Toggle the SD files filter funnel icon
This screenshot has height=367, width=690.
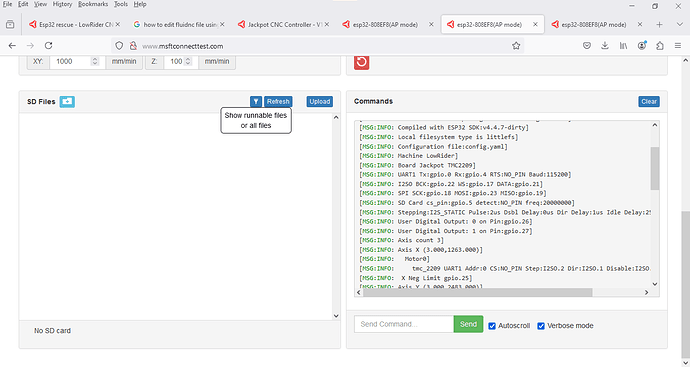tap(256, 102)
